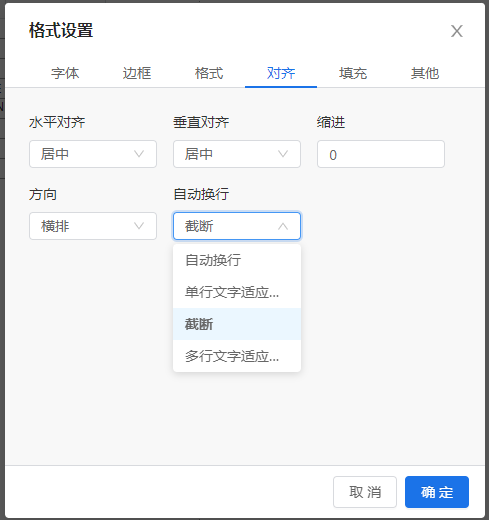Expand the 方向 dropdown showing 横排

tap(93, 226)
